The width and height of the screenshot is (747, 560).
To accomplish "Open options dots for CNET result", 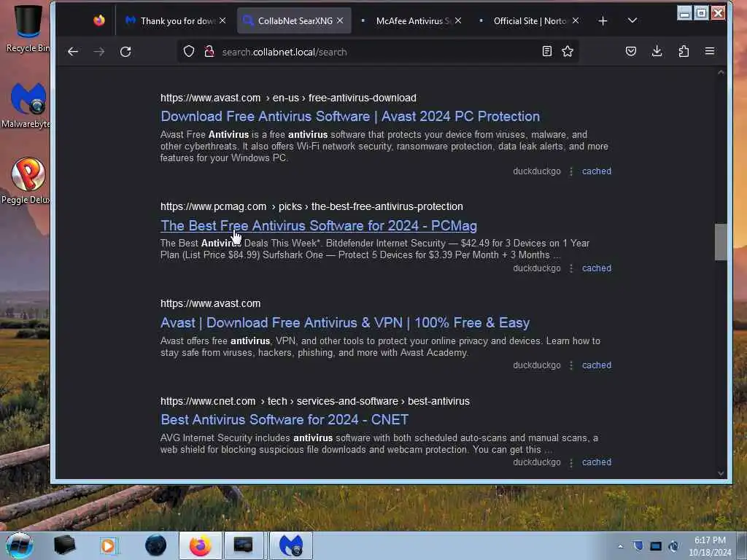I will coord(571,462).
